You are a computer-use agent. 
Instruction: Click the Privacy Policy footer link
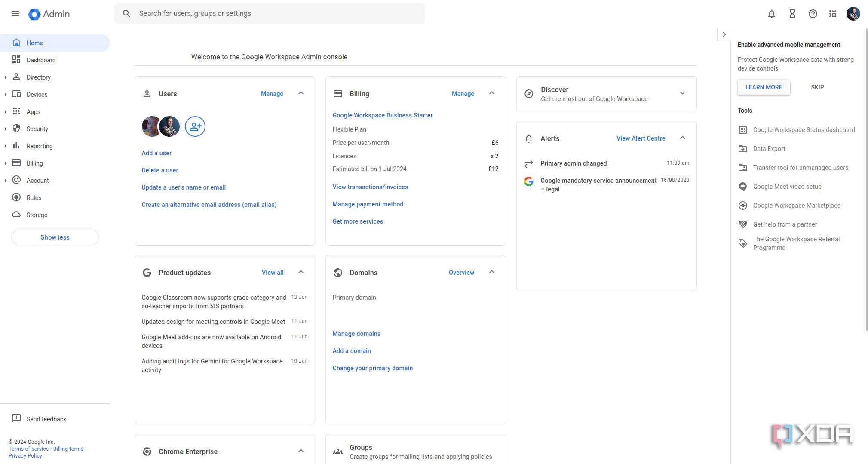(x=25, y=456)
